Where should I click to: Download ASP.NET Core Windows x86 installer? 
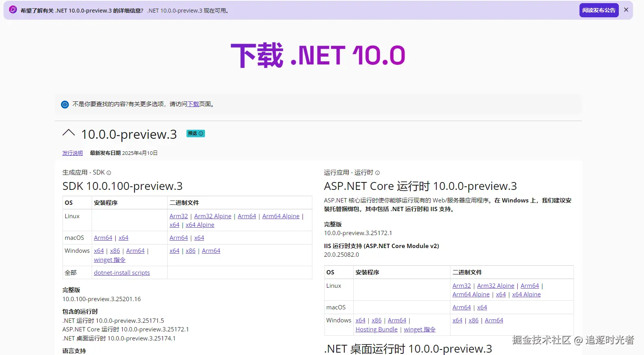click(x=376, y=320)
